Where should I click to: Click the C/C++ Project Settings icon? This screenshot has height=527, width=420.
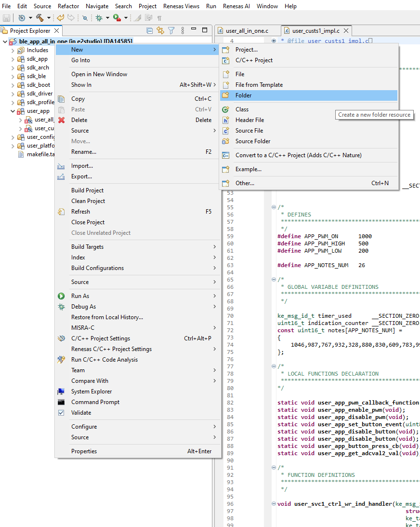pos(61,338)
